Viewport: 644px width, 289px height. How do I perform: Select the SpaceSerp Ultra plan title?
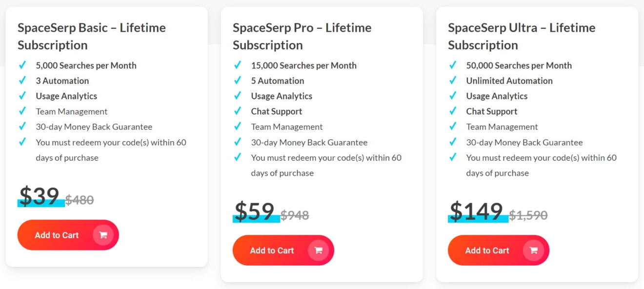tap(522, 36)
